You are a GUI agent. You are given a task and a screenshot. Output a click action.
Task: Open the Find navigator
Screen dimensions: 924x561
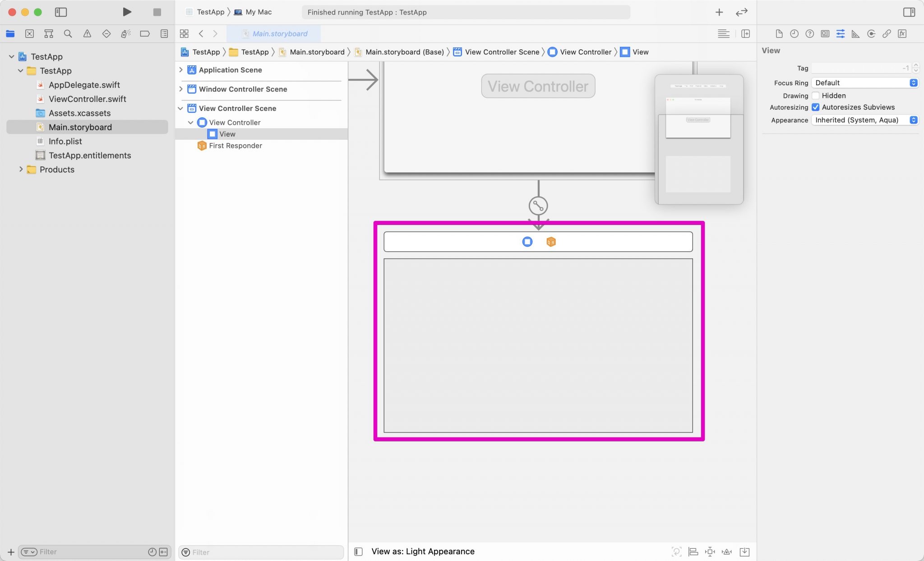tap(68, 33)
